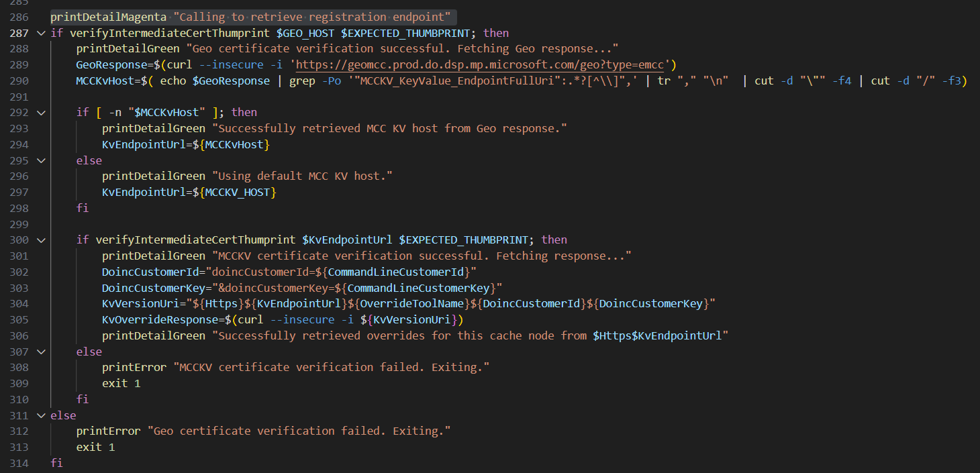Click $KvEndpointUrl on line 300
The image size is (980, 473).
[x=347, y=240]
